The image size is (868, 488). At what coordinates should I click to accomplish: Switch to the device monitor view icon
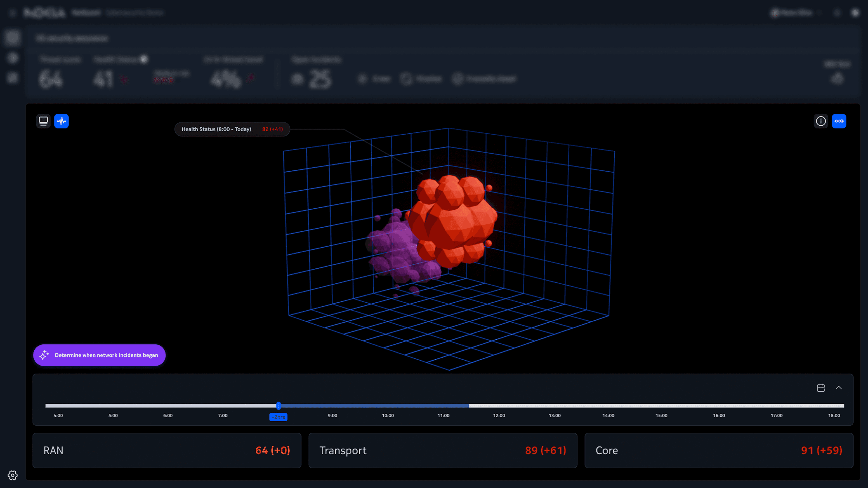pyautogui.click(x=43, y=121)
